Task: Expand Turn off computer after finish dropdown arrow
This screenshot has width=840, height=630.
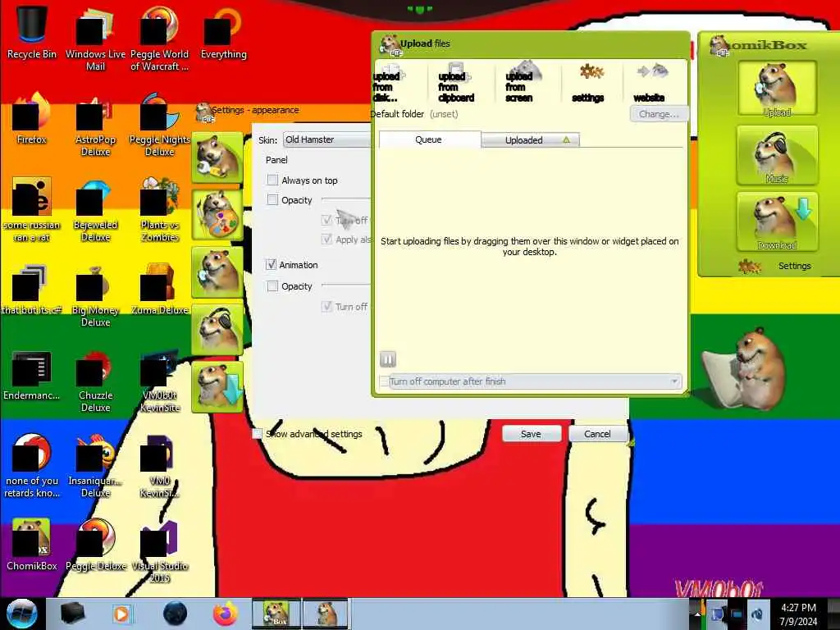Action: coord(674,381)
